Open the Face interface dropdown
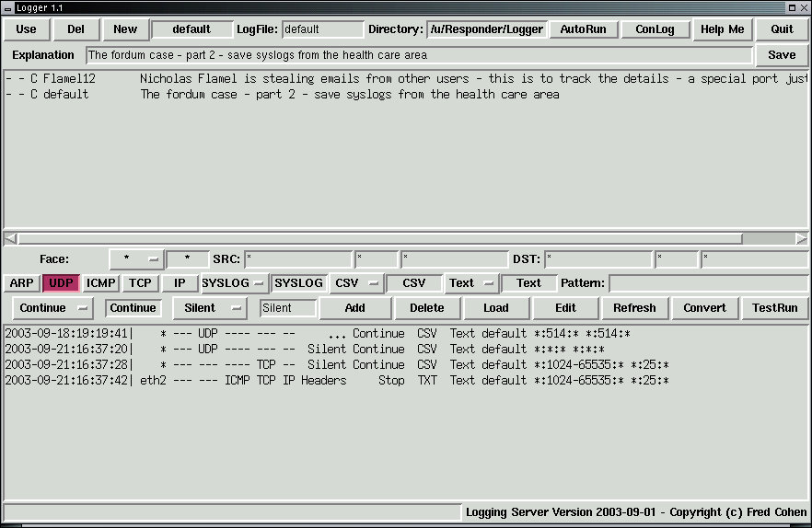 point(136,259)
